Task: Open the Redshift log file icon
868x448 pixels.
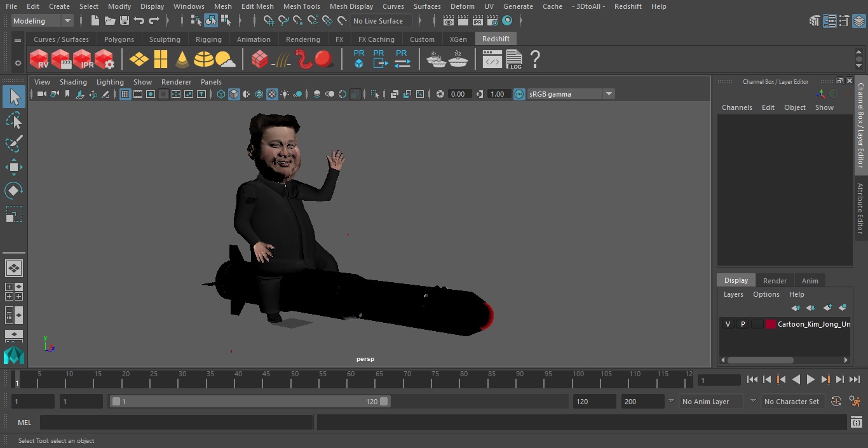Action: click(514, 60)
